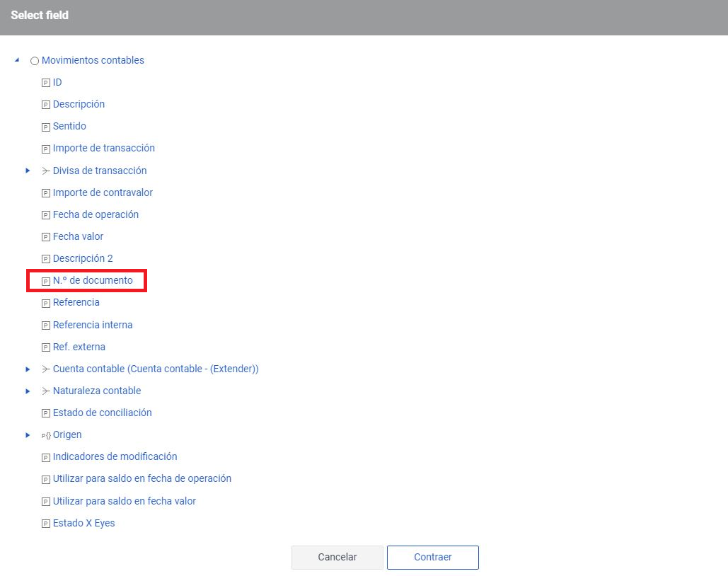The width and height of the screenshot is (728, 576).
Task: Select the N.º de documento field
Action: pyautogui.click(x=93, y=280)
